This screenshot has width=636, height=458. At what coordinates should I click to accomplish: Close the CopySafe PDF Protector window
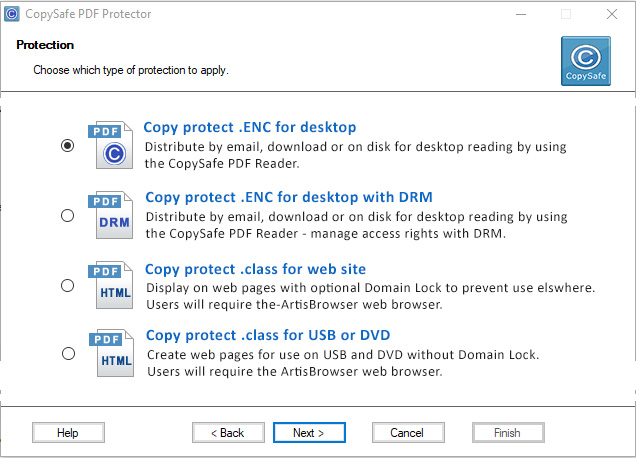pyautogui.click(x=612, y=14)
